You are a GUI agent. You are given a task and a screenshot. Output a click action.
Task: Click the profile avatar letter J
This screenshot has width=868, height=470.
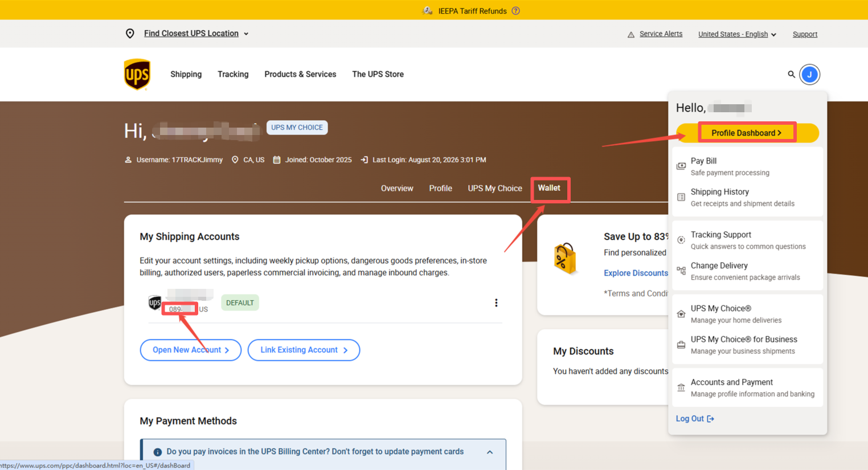809,74
